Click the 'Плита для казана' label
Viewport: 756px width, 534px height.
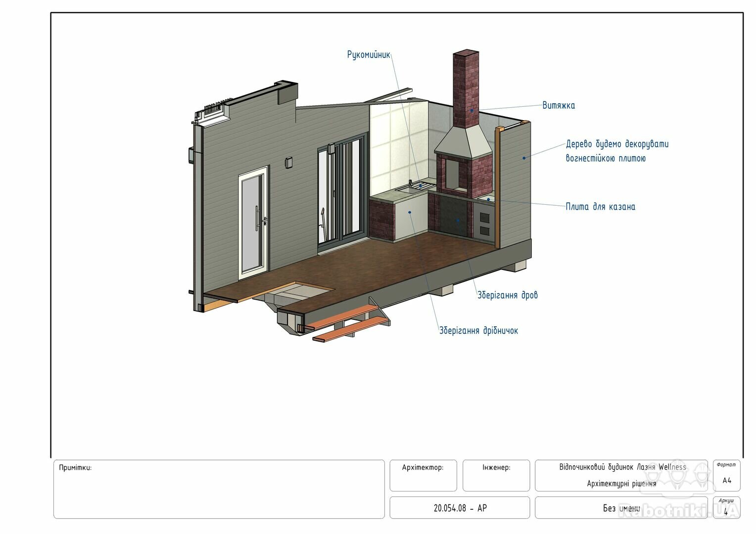(600, 207)
